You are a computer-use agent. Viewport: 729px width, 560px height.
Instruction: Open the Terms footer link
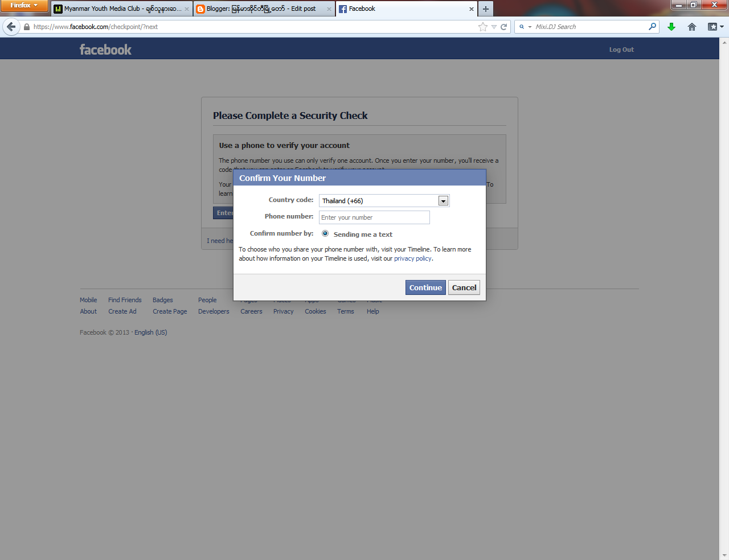[x=346, y=311]
